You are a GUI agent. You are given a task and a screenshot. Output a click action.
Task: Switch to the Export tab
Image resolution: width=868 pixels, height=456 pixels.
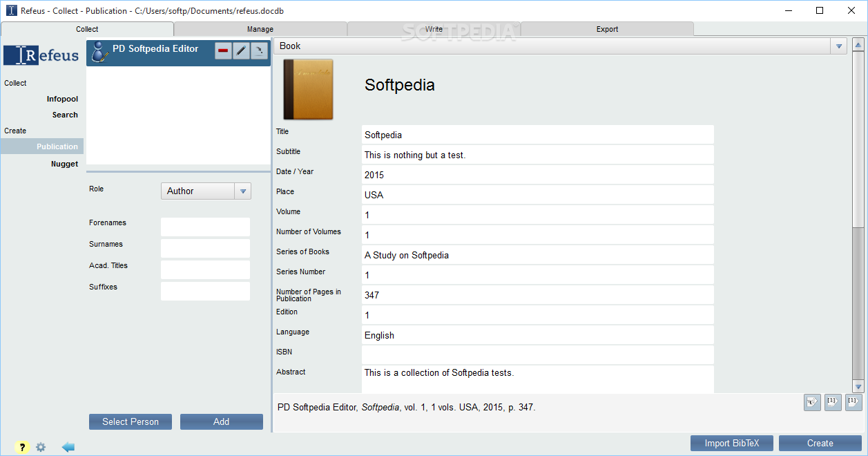coord(607,29)
